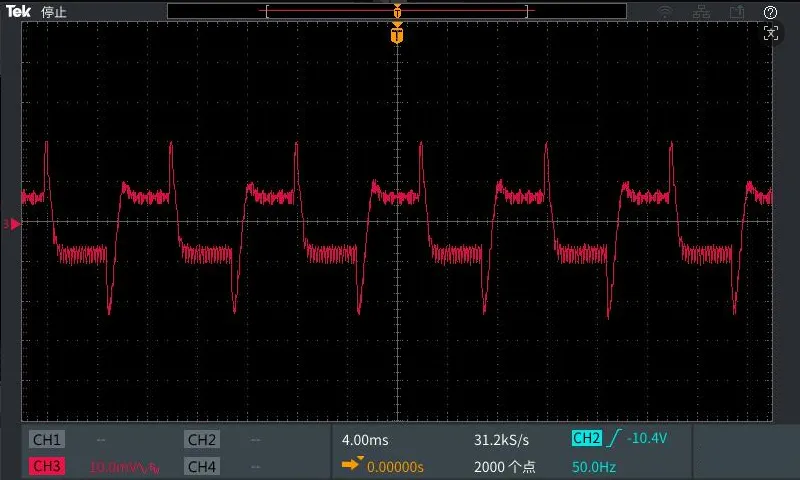Viewport: 800px width, 480px height.
Task: Open the 4.00ms timebase setting
Action: [x=365, y=440]
